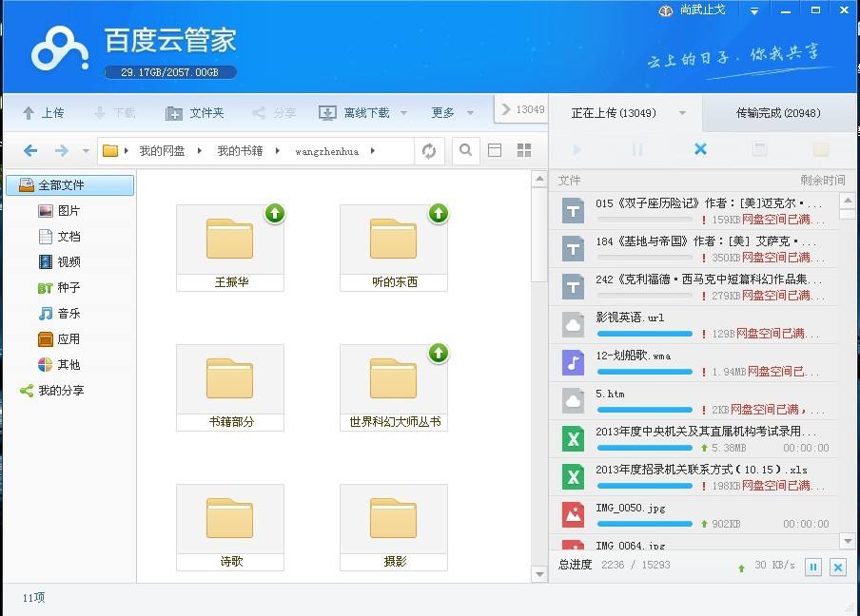The height and width of the screenshot is (616, 860).
Task: Click the Baidu Cloud logo icon
Action: pos(60,49)
